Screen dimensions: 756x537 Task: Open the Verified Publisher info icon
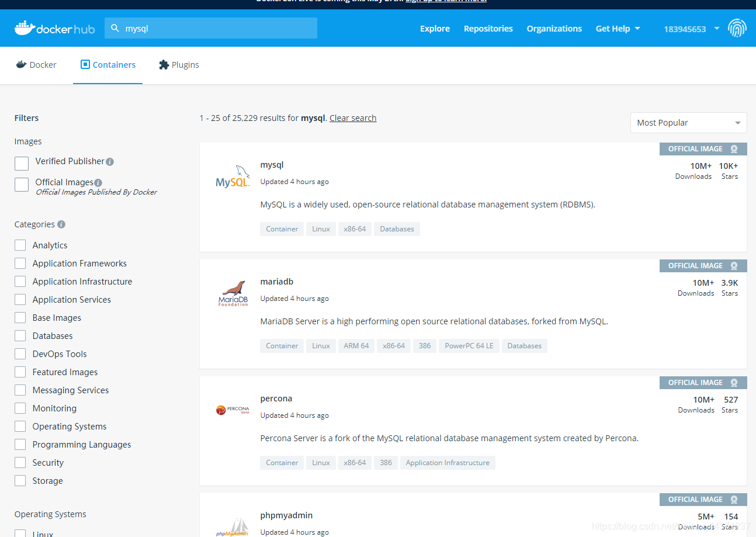click(x=110, y=162)
